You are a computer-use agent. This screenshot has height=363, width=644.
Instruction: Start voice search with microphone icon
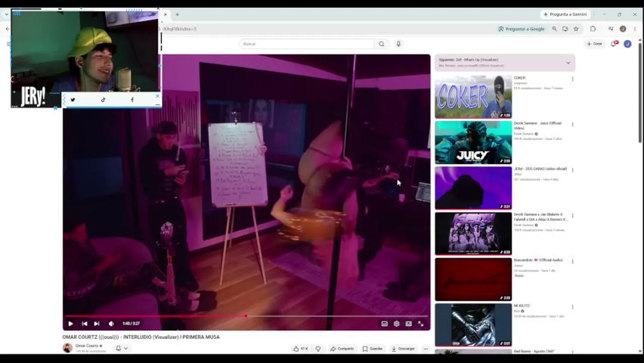tap(398, 44)
